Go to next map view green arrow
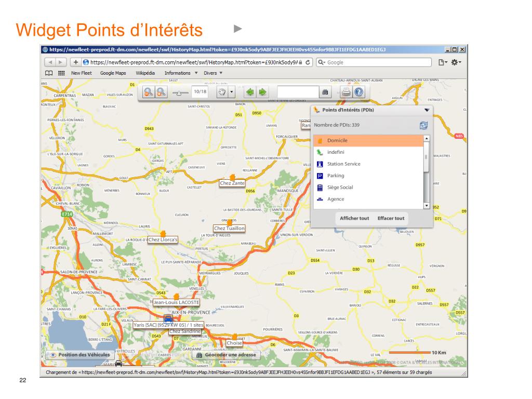 tap(262, 92)
